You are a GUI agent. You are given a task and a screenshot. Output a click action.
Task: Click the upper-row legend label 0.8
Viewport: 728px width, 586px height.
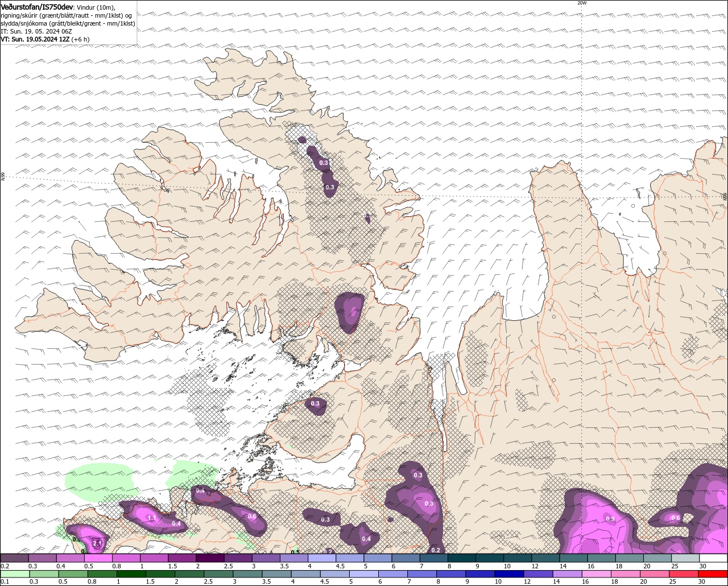click(117, 566)
